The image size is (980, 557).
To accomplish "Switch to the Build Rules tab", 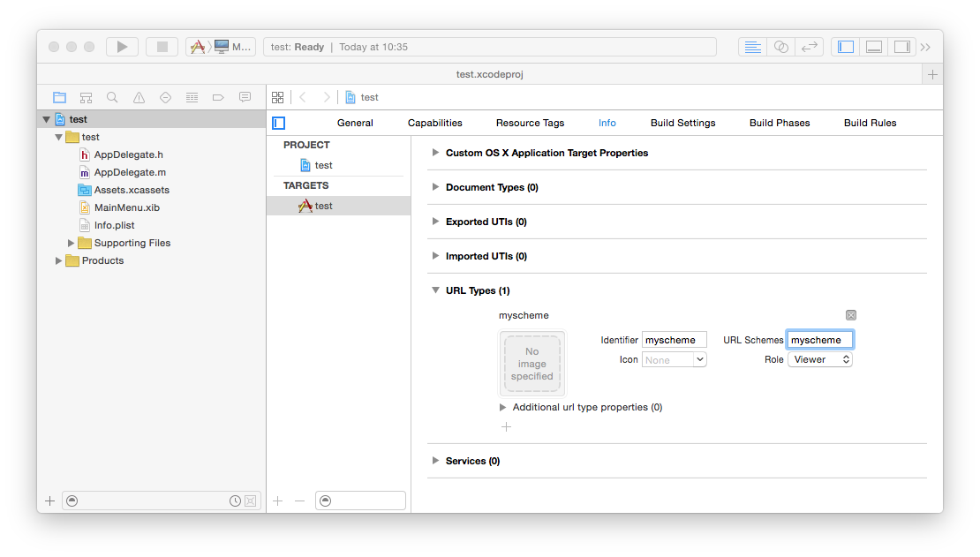I will [x=870, y=124].
